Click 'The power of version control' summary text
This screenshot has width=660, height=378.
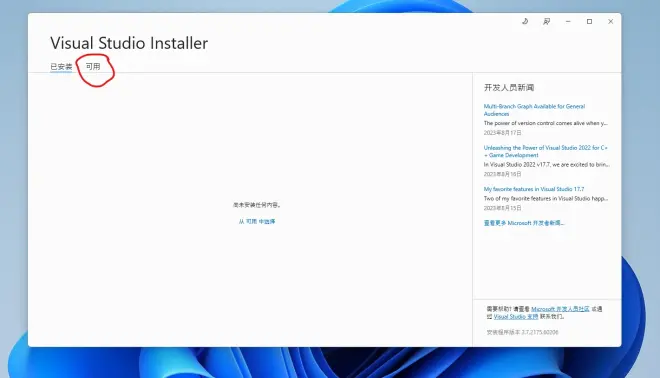pyautogui.click(x=546, y=123)
